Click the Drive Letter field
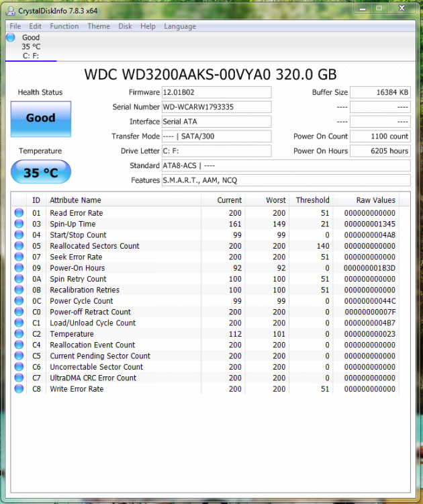This screenshot has width=423, height=504. (216, 151)
